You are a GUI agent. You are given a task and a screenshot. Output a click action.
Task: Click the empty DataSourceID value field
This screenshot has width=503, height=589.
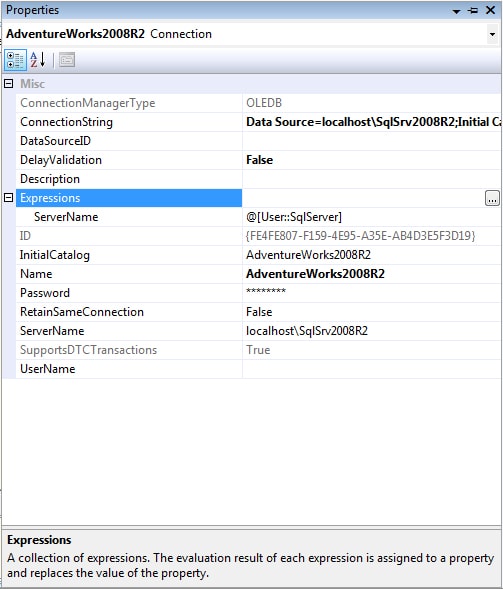coord(372,141)
